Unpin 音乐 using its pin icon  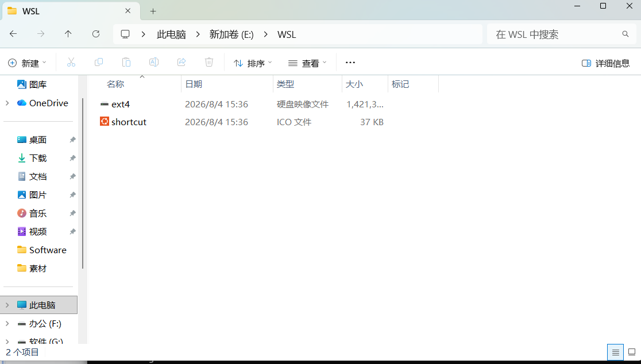click(x=72, y=213)
